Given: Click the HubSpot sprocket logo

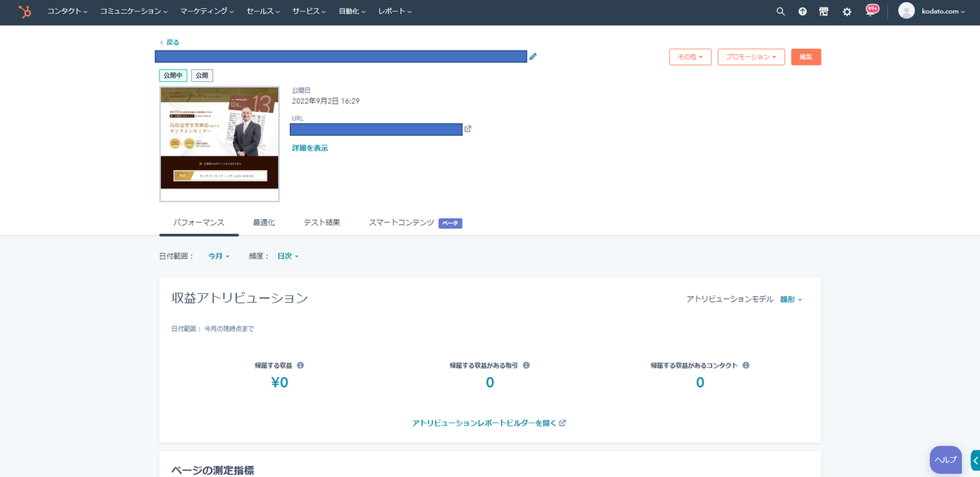Looking at the screenshot, I should point(24,12).
